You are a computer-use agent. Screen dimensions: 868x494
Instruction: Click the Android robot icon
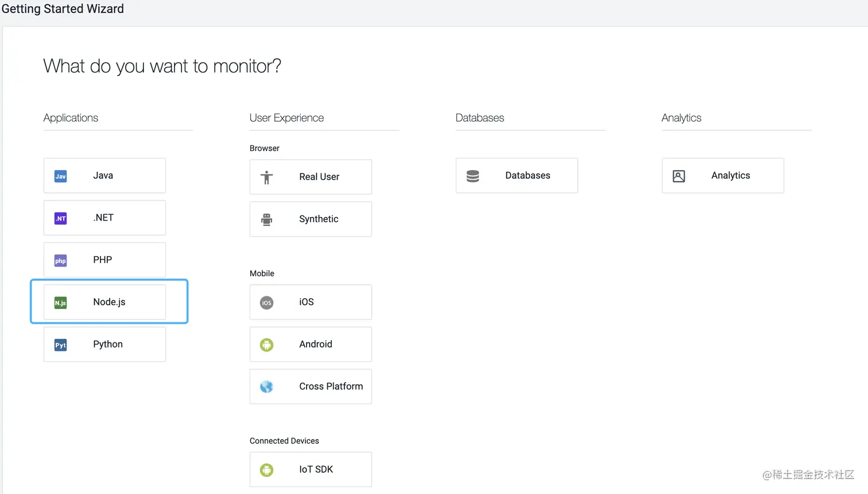click(266, 345)
